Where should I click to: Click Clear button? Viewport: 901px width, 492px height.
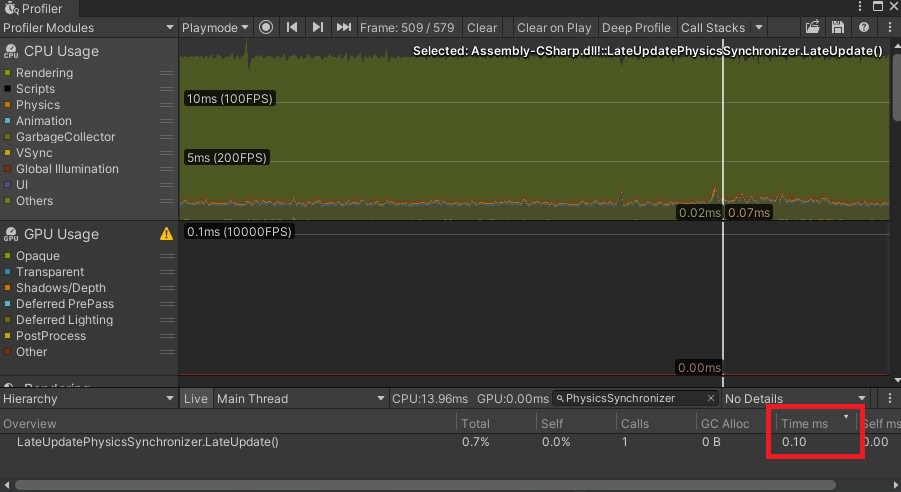[x=482, y=27]
